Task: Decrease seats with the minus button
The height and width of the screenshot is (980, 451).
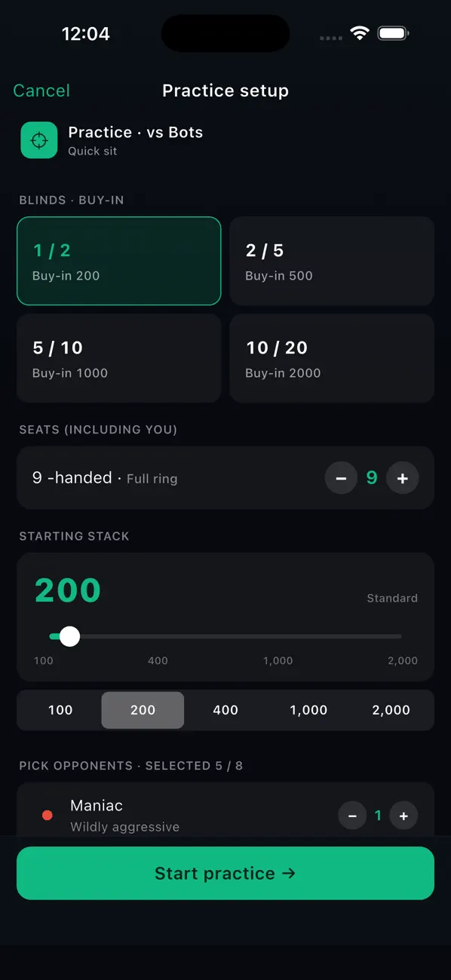Action: [341, 478]
